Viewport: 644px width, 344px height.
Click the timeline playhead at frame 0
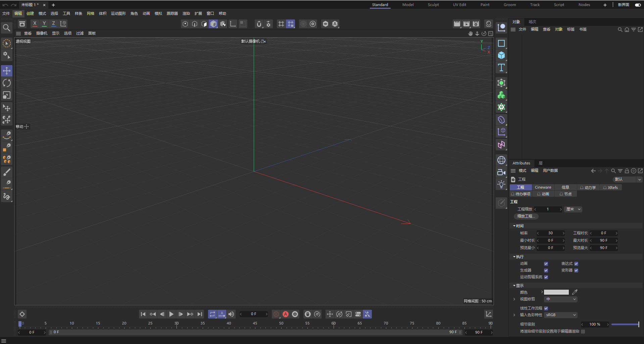[x=20, y=324]
